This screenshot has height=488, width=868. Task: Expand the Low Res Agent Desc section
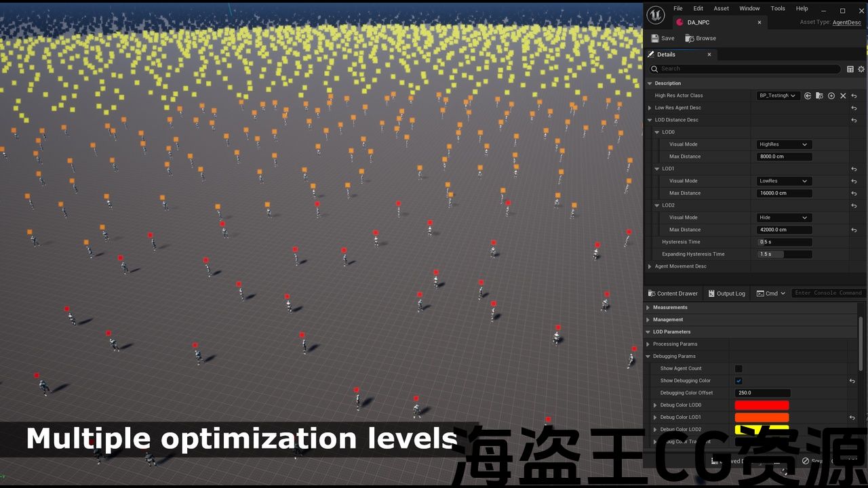pos(650,108)
